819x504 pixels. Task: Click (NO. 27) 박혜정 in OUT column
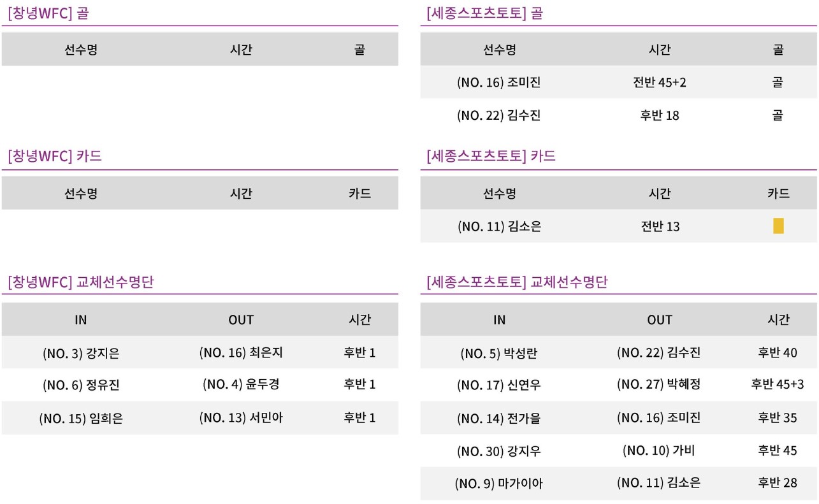[659, 384]
